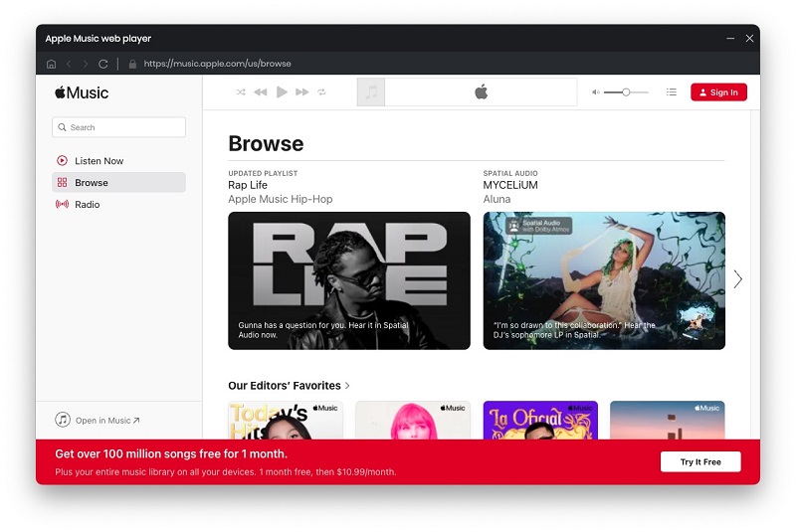Click the magnifier icon in Search box
Screen dimensions: 796x532
click(x=62, y=127)
